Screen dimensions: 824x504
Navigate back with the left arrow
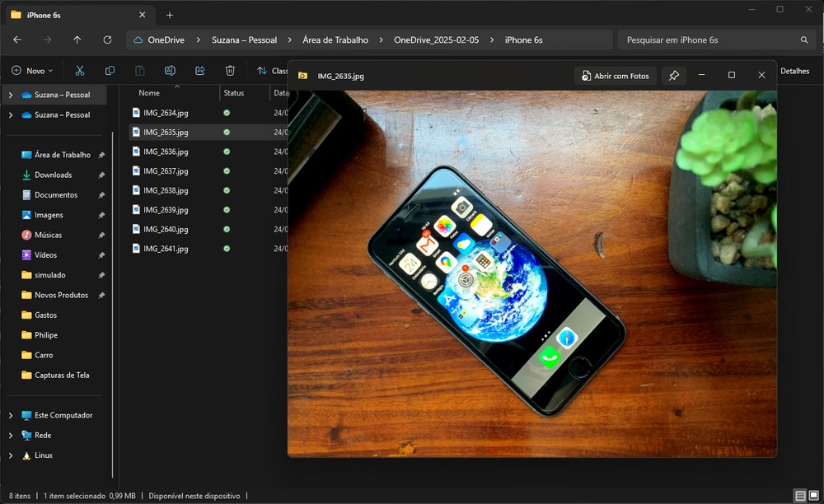click(17, 40)
